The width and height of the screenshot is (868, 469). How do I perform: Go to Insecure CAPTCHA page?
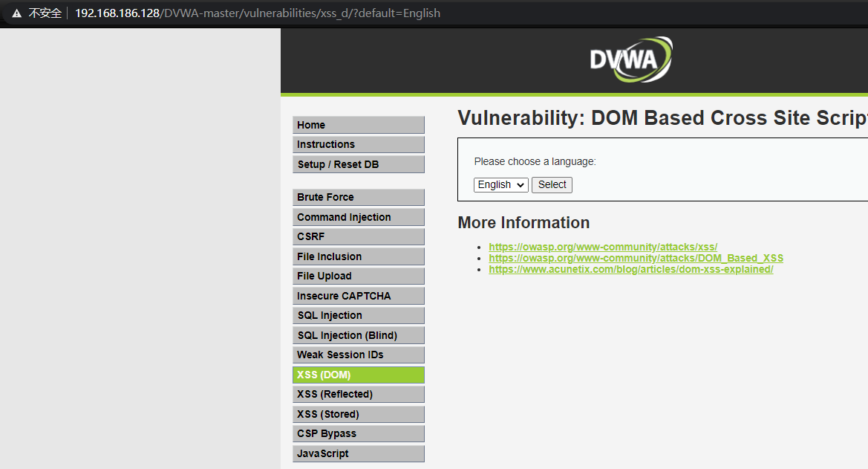(358, 296)
